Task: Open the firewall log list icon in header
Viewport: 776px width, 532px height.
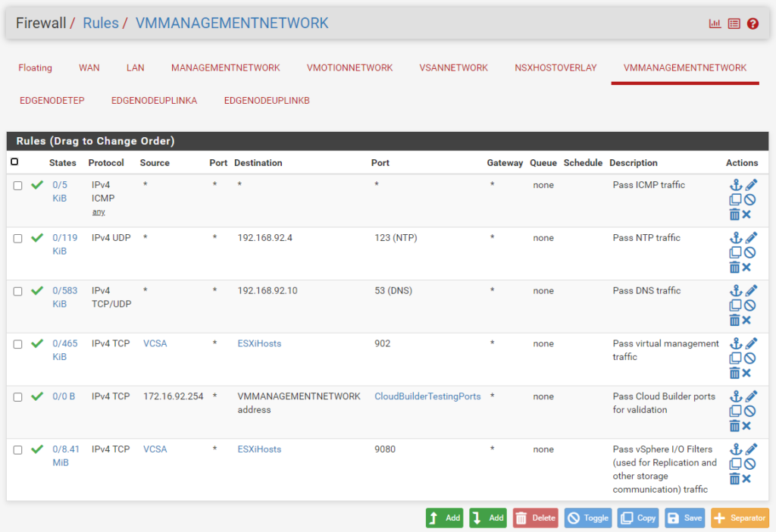Action: [734, 23]
